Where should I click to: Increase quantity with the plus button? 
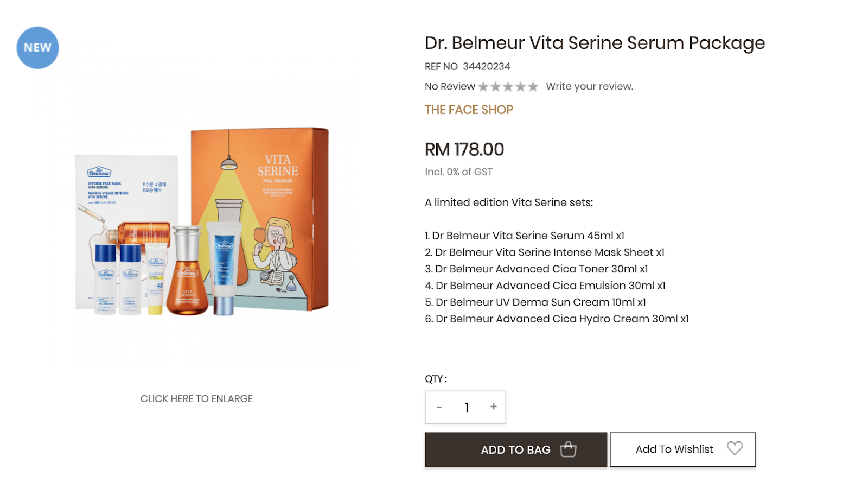494,407
